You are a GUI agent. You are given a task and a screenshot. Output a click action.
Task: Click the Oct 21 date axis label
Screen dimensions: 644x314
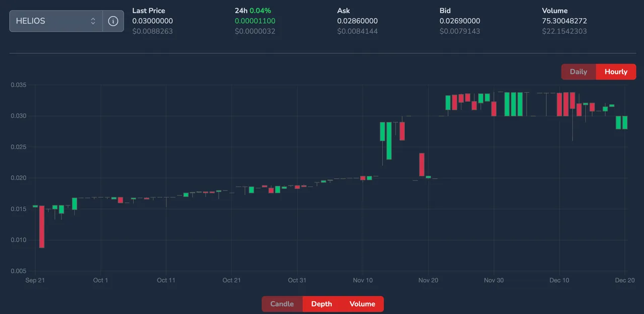point(231,280)
